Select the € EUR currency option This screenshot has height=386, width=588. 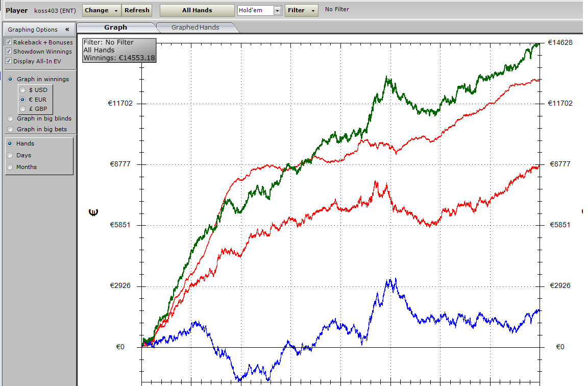click(x=22, y=100)
